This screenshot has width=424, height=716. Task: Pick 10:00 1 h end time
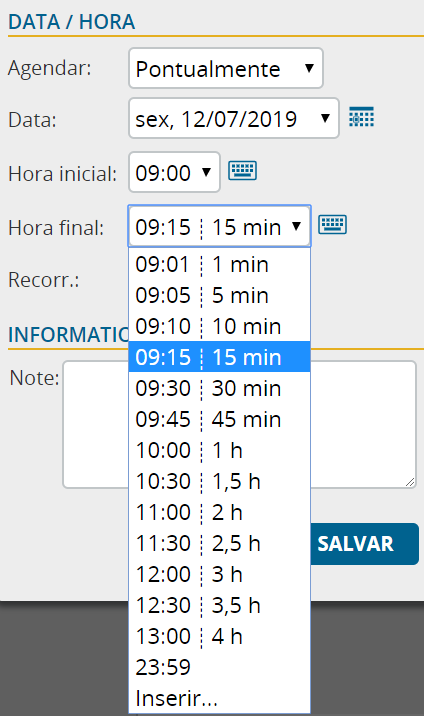[220, 450]
